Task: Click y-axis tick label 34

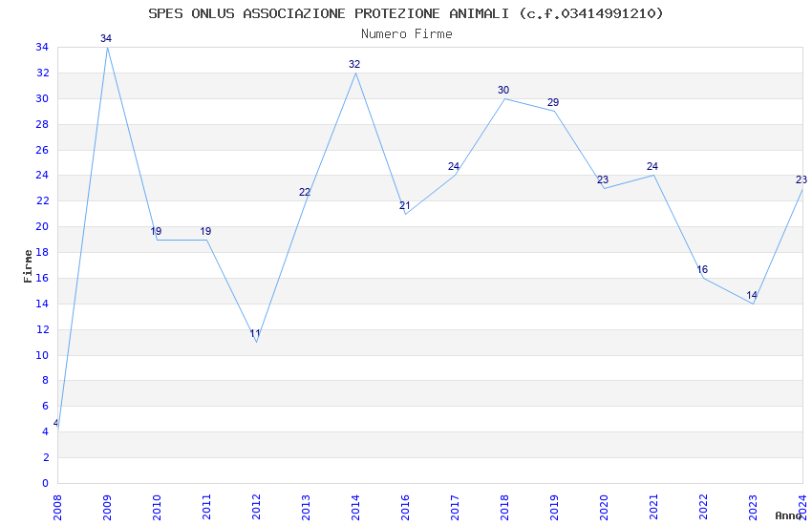Action: (42, 47)
